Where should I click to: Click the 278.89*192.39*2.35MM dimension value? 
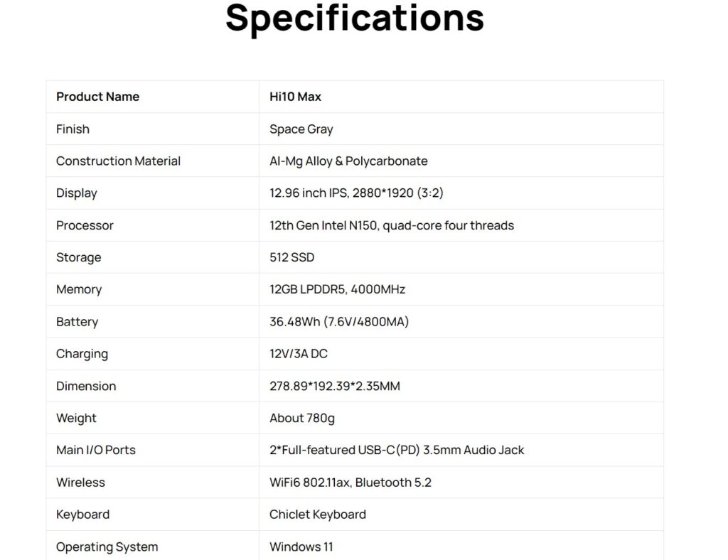pos(334,386)
